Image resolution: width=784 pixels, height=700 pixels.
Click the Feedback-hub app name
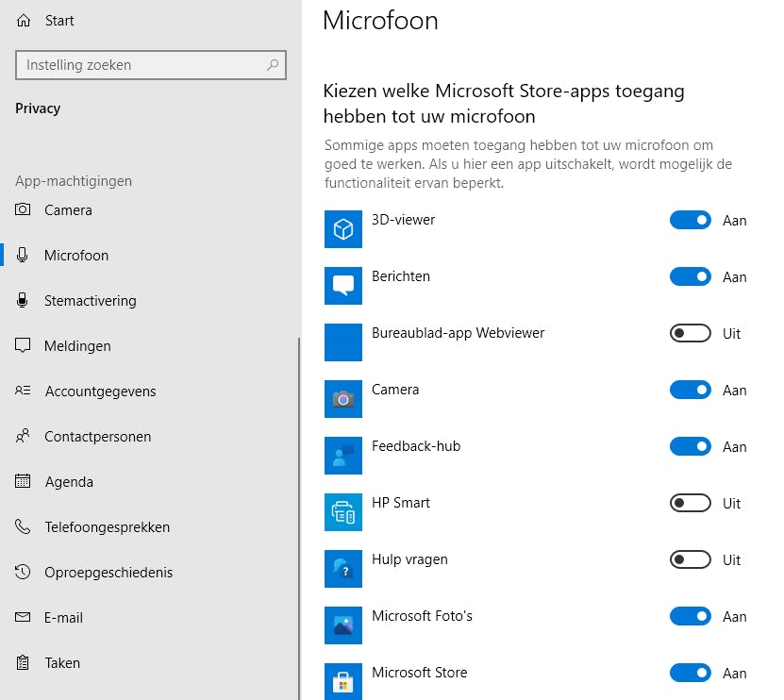coord(416,446)
